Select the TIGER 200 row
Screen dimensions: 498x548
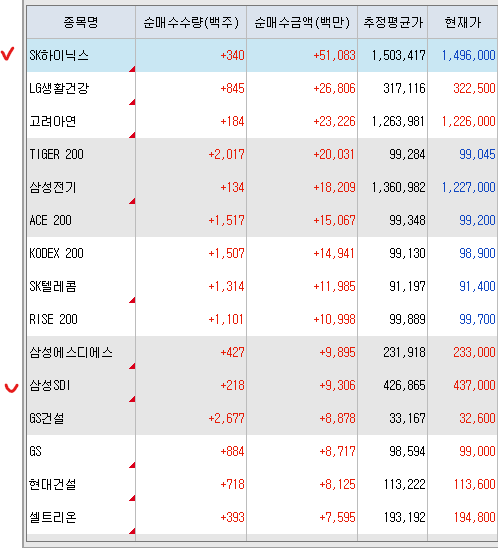[x=262, y=154]
